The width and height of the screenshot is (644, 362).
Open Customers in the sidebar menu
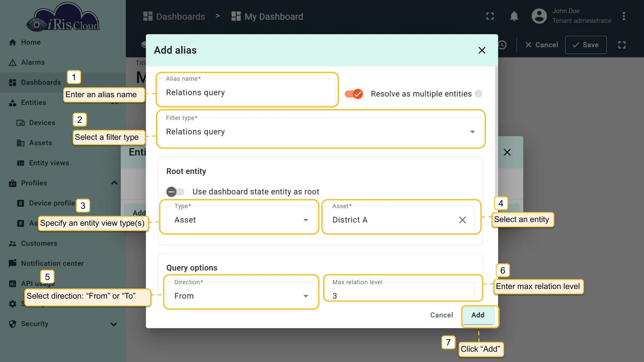point(63,243)
